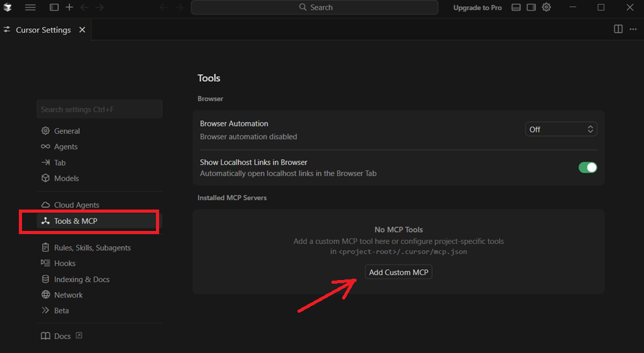Click the split editor icon
The image size is (644, 353).
[618, 30]
